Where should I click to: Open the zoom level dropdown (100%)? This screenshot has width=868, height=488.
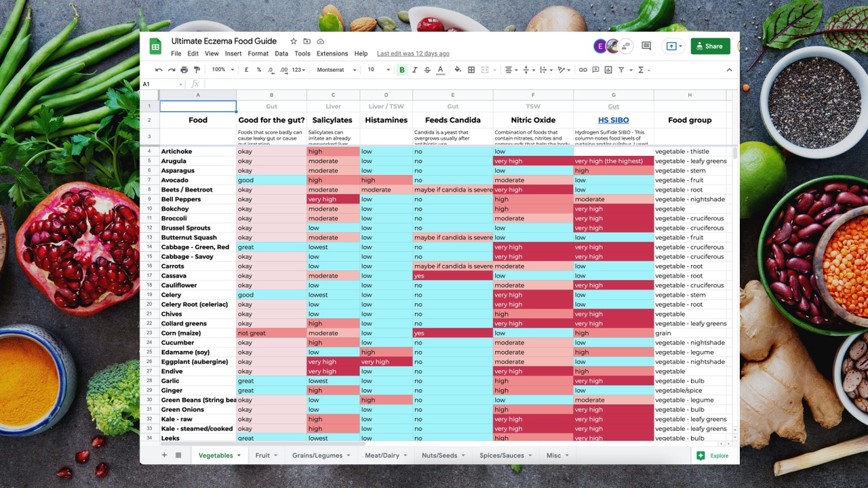222,70
